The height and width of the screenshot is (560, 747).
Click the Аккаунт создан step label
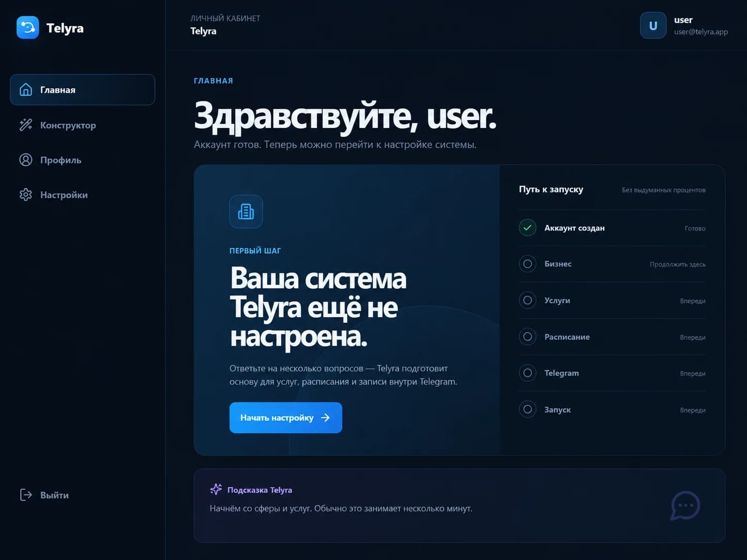tap(574, 228)
